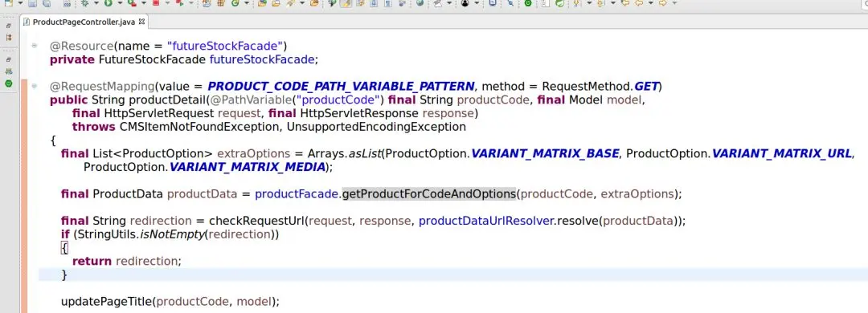Click VARIANT_MATRIX_MEDIA constant

pos(247,166)
